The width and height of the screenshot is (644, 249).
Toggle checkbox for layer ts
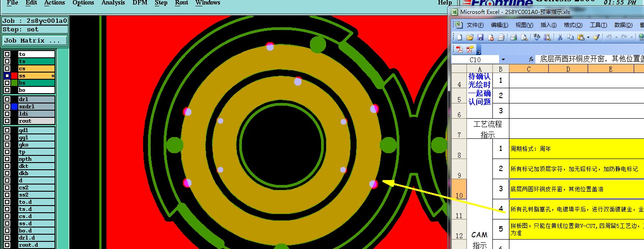[7, 61]
